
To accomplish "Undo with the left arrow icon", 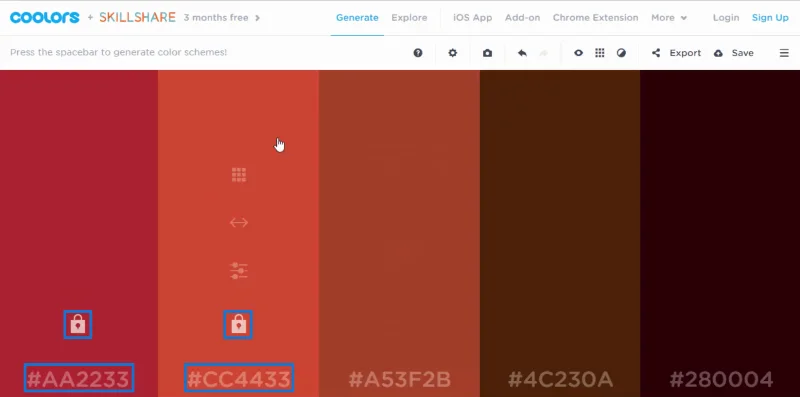I will point(522,53).
